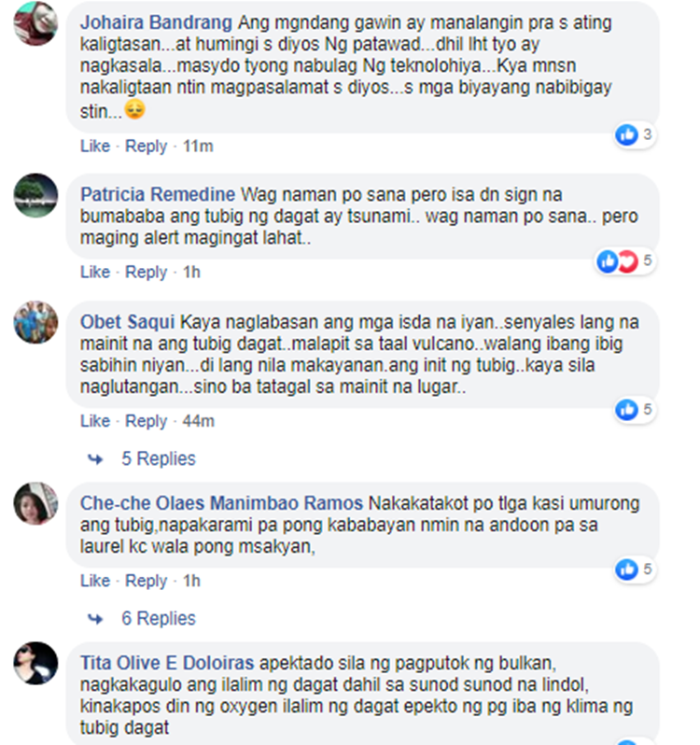Open the 44m timestamp on Obet's comment
The image size is (700, 745).
coord(199,421)
